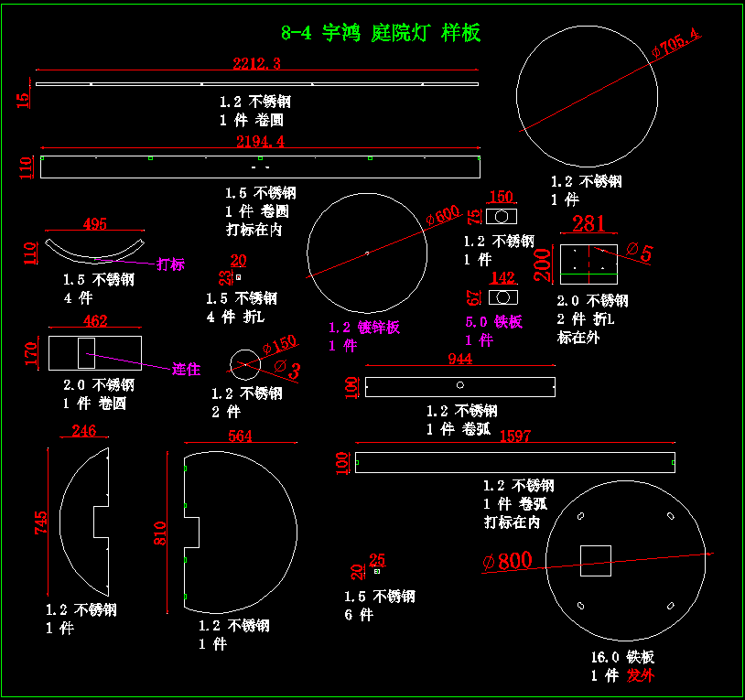Select the Ø600 diameter dimension
This screenshot has height=700, width=745.
(443, 217)
